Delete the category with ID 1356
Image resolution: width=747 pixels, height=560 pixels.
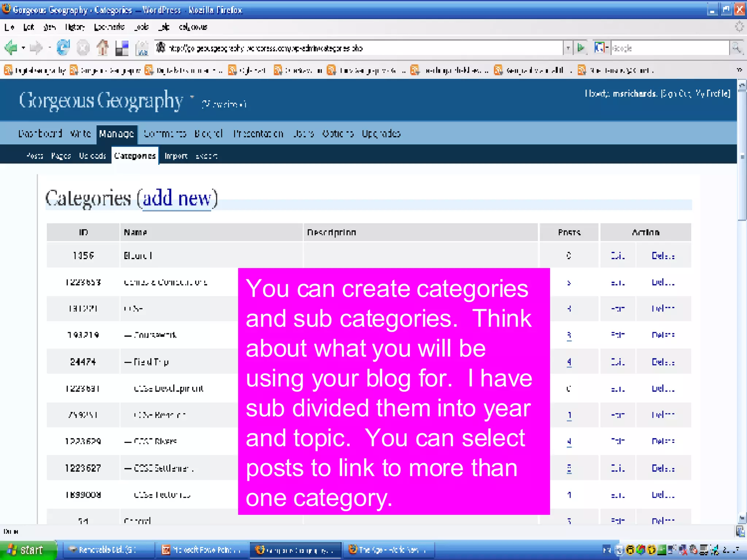click(x=663, y=256)
